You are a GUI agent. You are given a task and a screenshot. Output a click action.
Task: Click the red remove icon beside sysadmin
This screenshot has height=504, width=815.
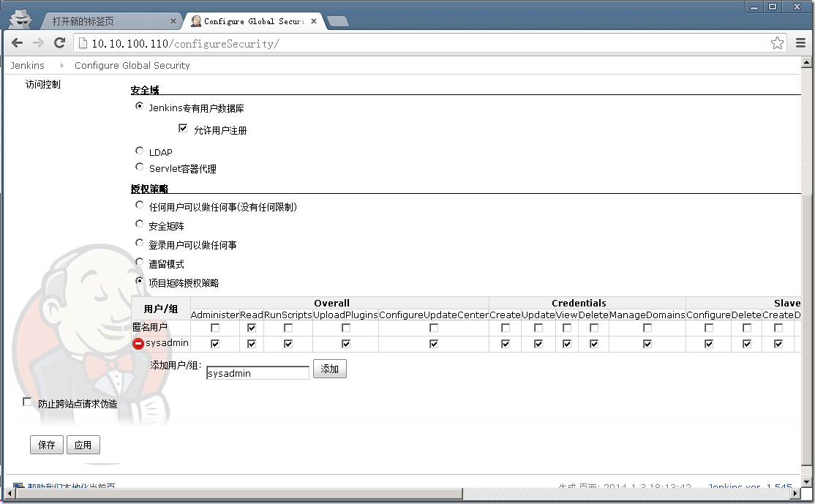point(138,344)
